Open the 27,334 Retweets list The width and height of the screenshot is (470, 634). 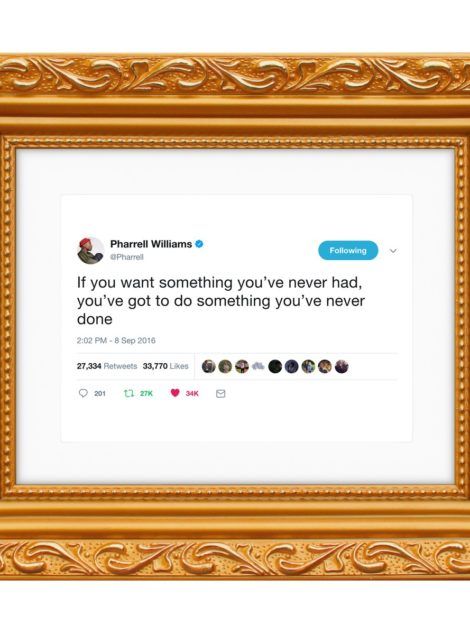(x=107, y=366)
